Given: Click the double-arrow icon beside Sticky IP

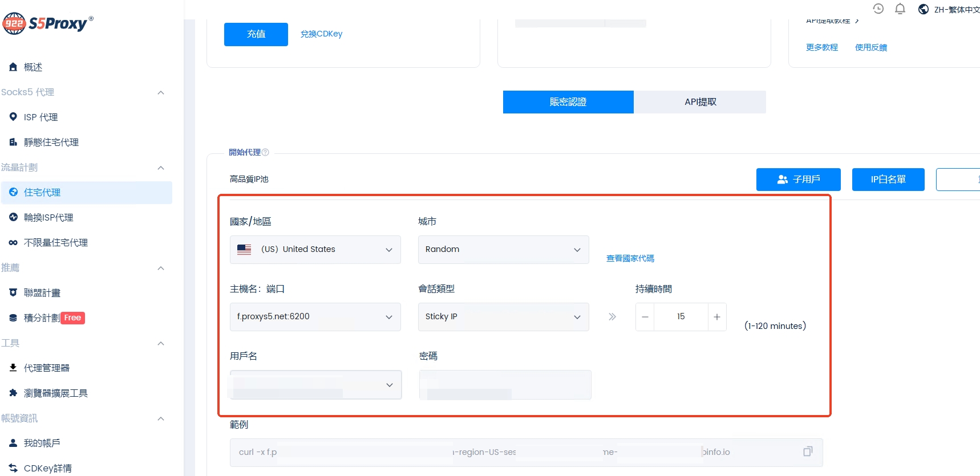Looking at the screenshot, I should (612, 317).
